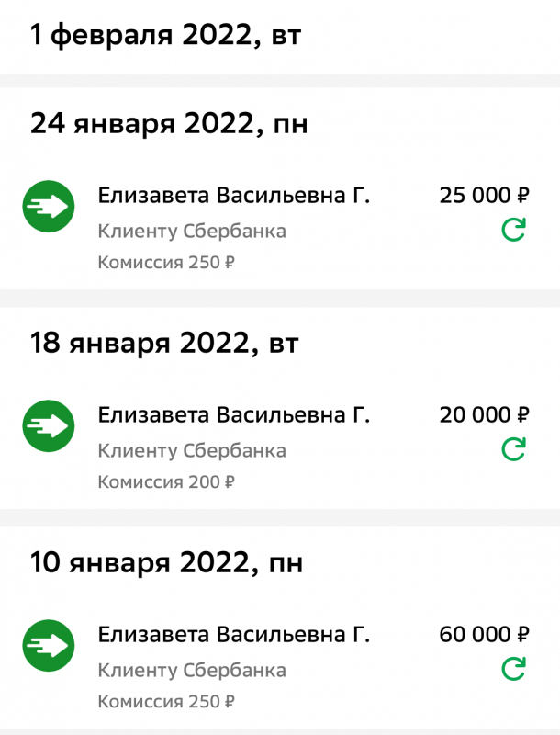Click the 25 000 ₽ amount
The image size is (560, 735).
click(485, 196)
